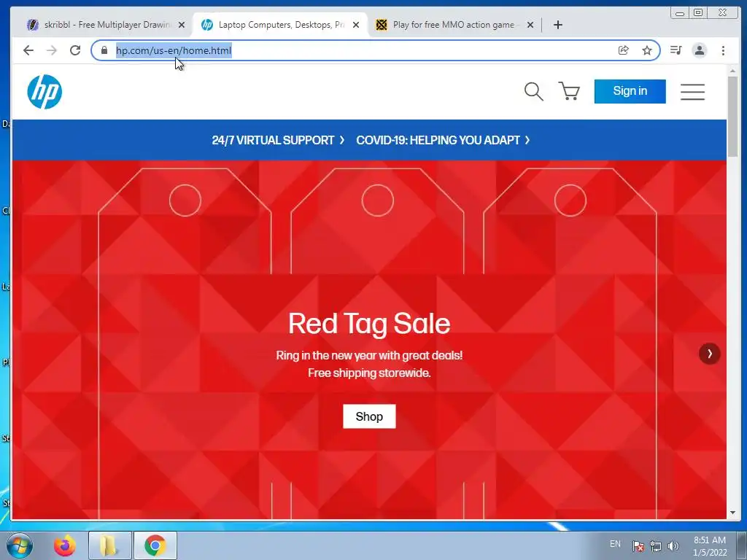
Task: Open COVID-19: HELPING YOU ADAPT link
Action: click(443, 141)
